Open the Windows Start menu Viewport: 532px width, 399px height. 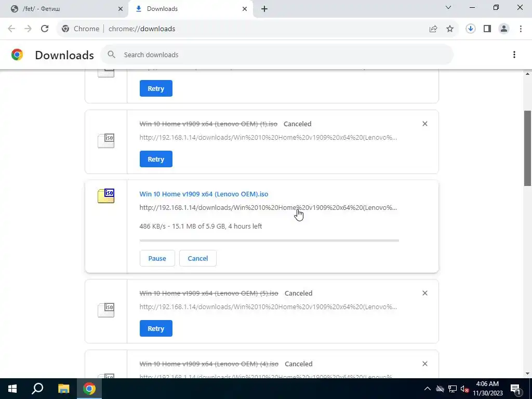[12, 389]
